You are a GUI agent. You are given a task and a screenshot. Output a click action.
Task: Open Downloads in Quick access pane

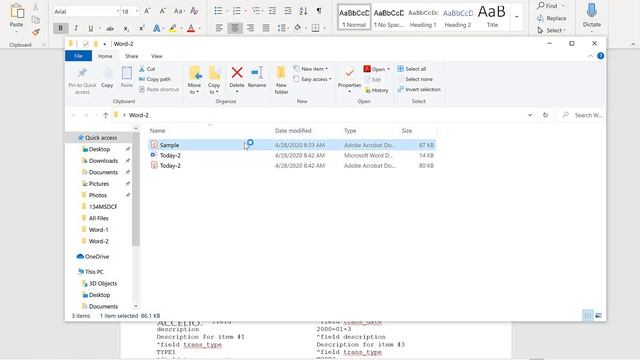pos(103,161)
